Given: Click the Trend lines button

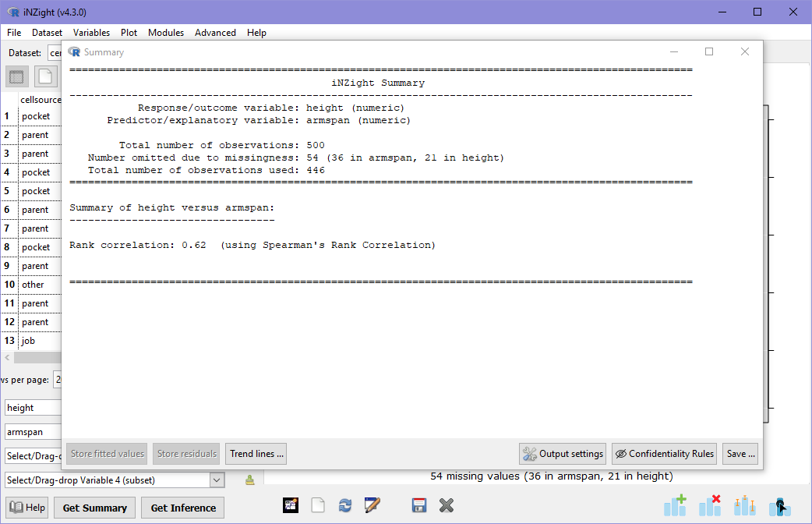Looking at the screenshot, I should coord(256,454).
